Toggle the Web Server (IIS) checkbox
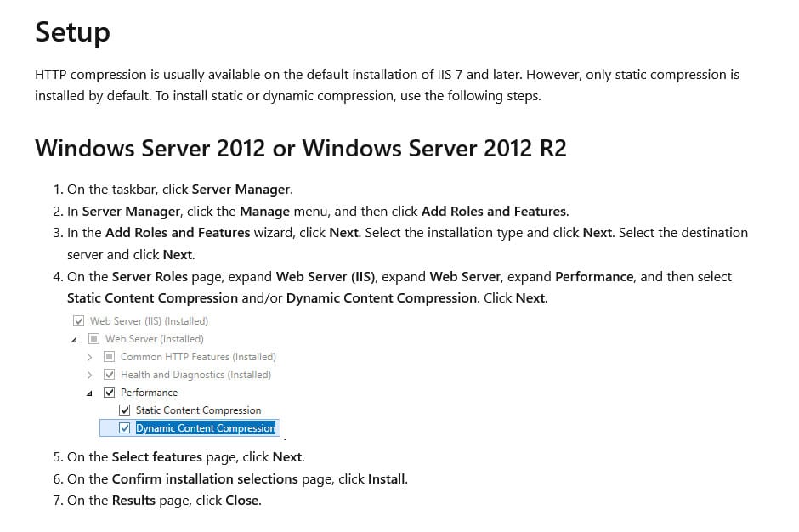Viewport: 799px width, 532px height. [79, 321]
